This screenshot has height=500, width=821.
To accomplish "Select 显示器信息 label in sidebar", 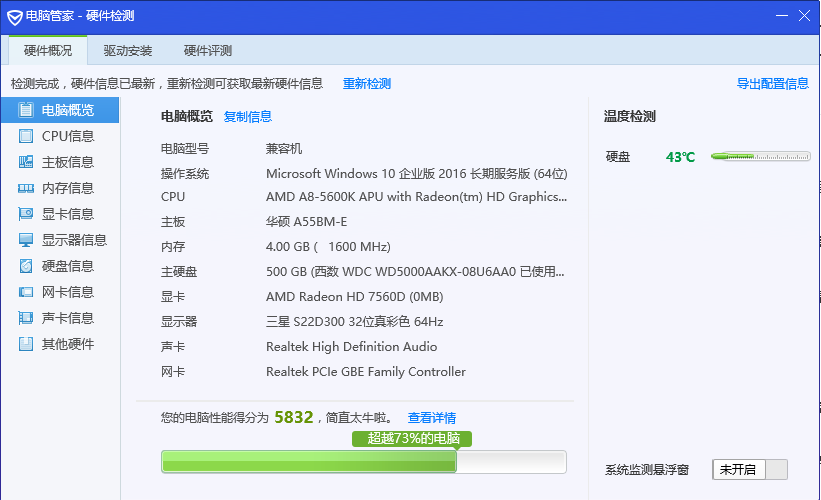I will coord(74,240).
